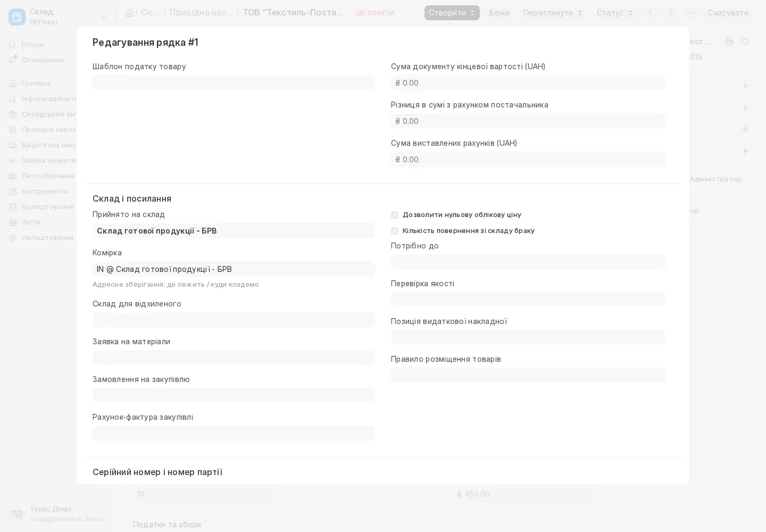Select Інструменти sidebar item
Screen dimensions: 766x532
click(45, 192)
